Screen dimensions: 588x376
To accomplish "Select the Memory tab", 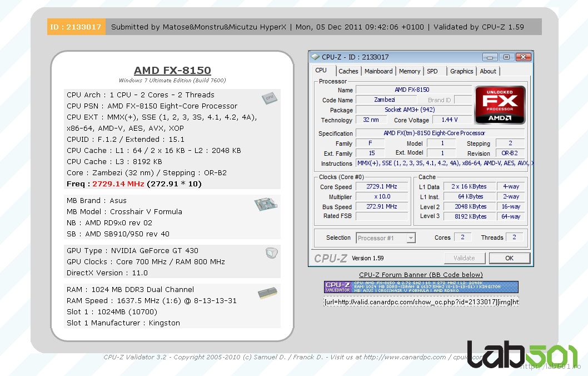I will (410, 71).
